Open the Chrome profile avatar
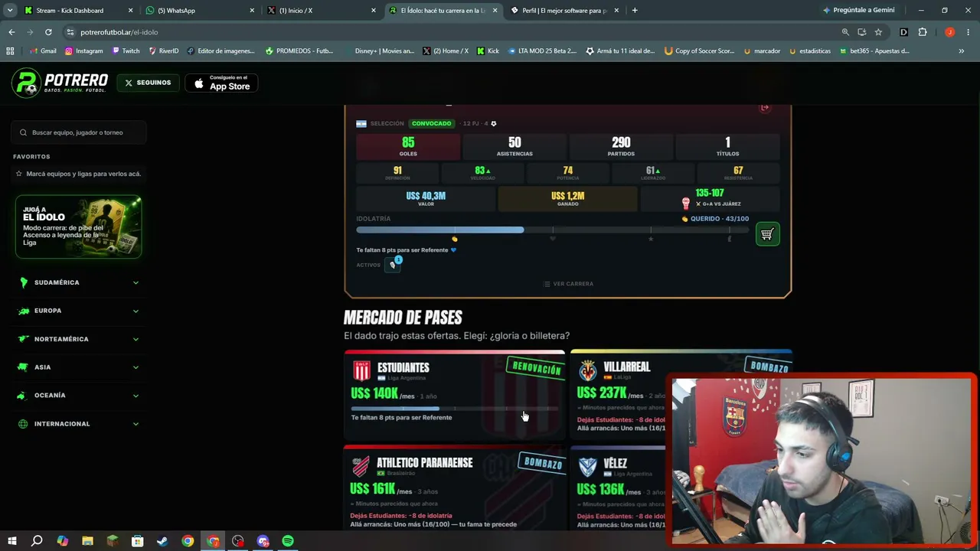Screen dimensions: 980x551 point(950,32)
